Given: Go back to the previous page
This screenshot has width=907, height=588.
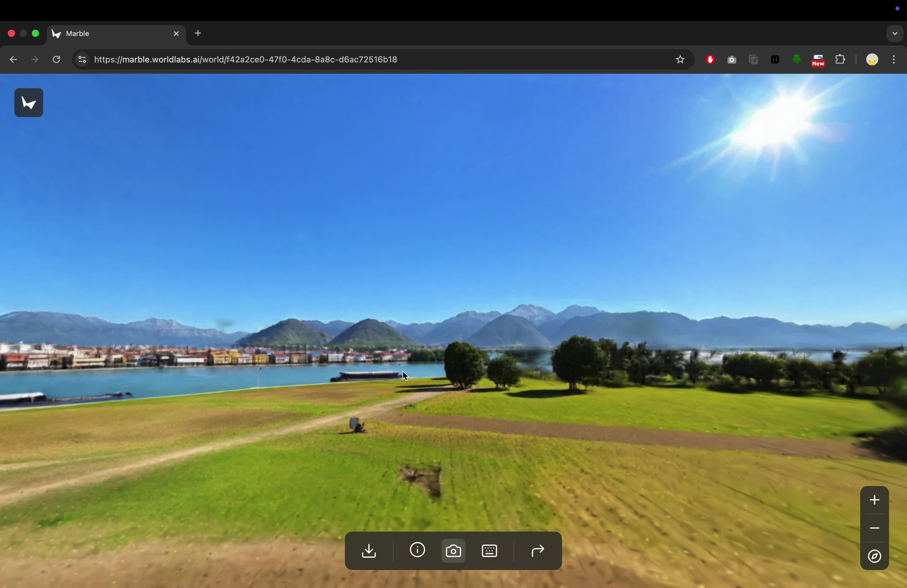Looking at the screenshot, I should (x=13, y=59).
